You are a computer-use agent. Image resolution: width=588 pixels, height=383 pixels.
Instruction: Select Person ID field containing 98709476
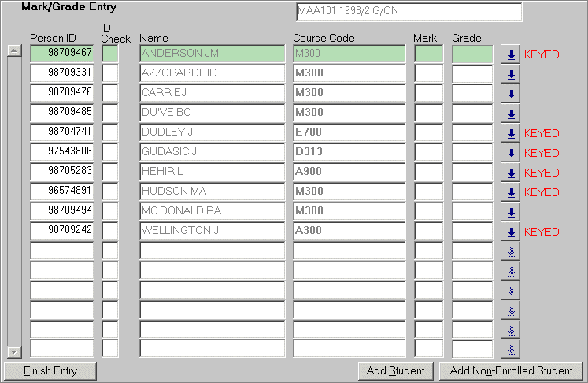[x=62, y=93]
